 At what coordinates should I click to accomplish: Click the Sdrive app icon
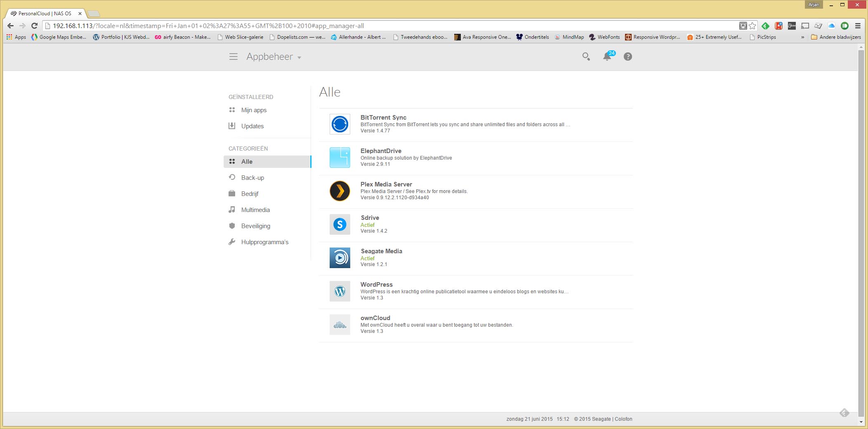pos(340,224)
